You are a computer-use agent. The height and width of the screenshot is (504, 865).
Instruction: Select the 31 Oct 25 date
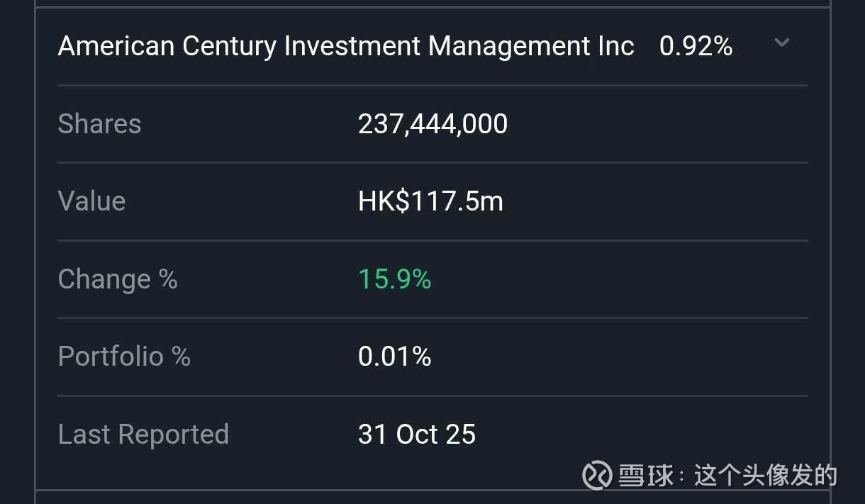click(417, 435)
